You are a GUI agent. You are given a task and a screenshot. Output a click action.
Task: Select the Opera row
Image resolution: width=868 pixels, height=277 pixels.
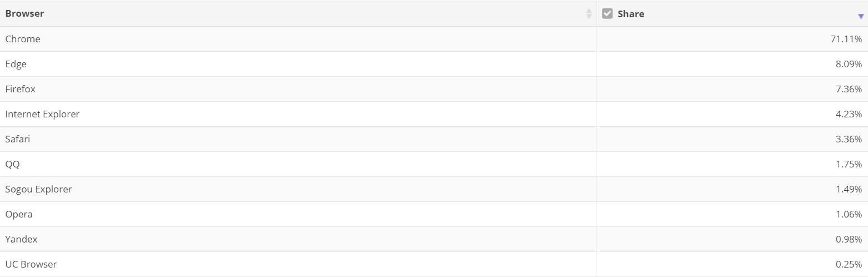[434, 214]
